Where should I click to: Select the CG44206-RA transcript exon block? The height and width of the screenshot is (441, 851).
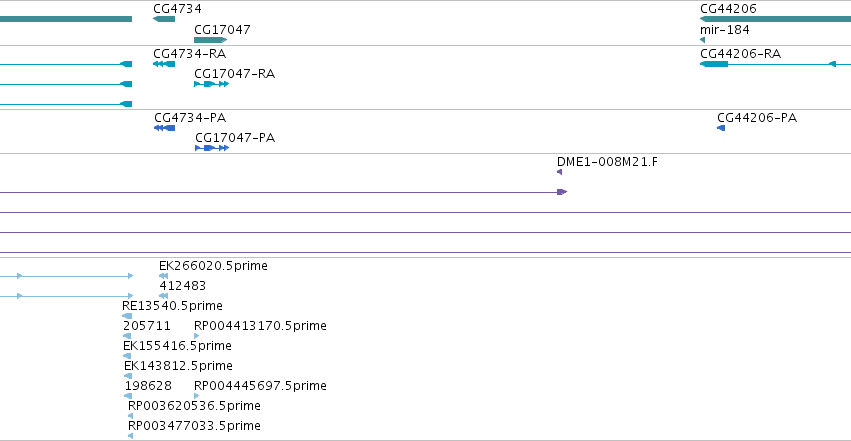[714, 64]
